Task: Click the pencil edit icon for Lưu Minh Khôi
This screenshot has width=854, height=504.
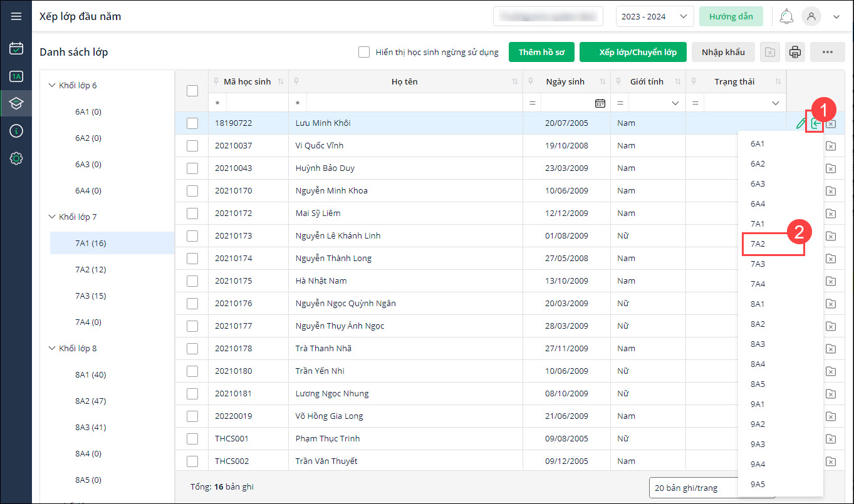Action: (x=800, y=123)
